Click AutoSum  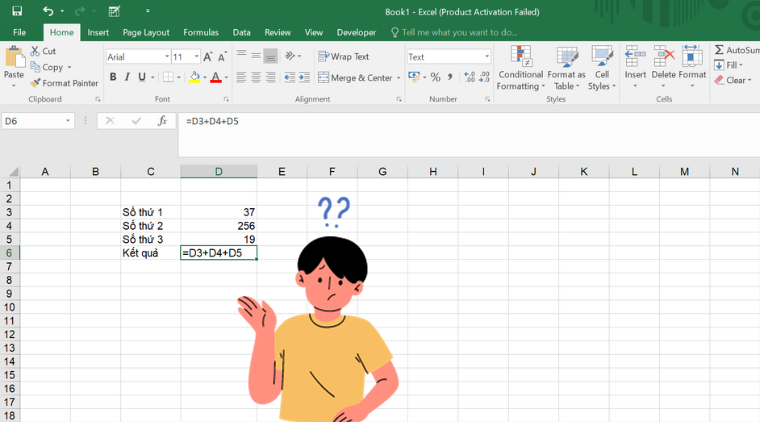736,50
